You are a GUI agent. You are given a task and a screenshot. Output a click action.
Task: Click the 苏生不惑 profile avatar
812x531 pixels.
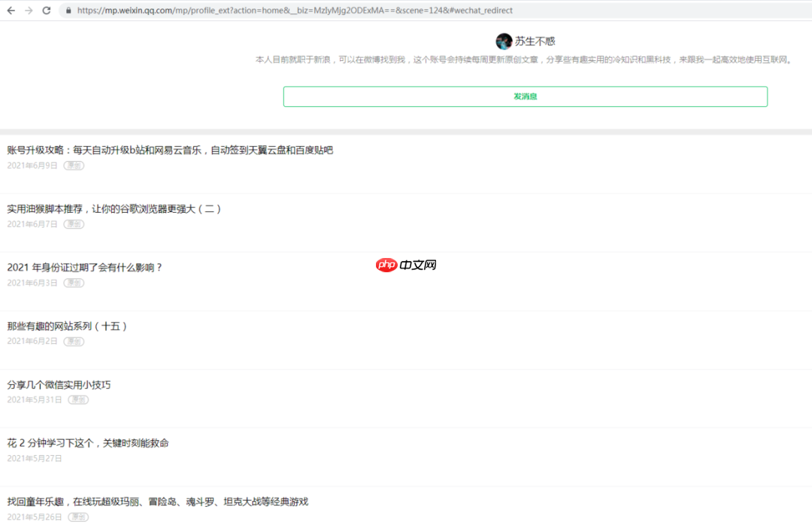point(504,41)
